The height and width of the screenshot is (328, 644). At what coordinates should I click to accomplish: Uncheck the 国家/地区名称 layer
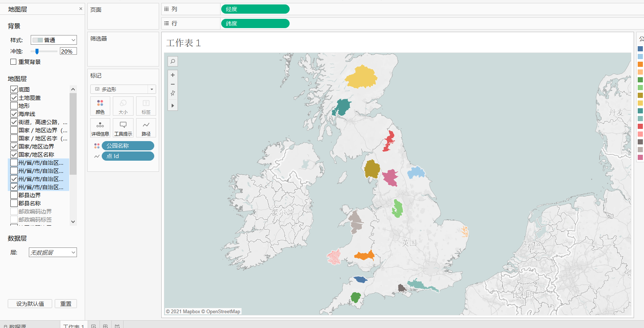click(14, 154)
